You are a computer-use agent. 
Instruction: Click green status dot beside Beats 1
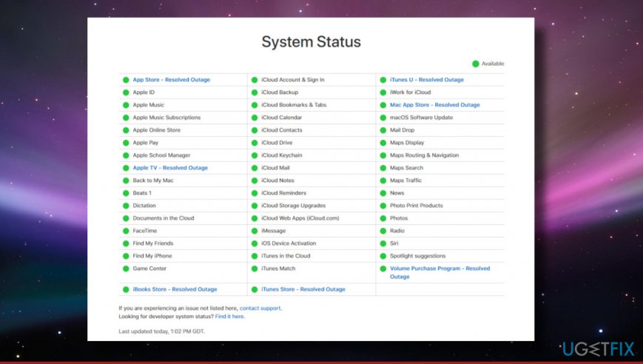tap(126, 193)
